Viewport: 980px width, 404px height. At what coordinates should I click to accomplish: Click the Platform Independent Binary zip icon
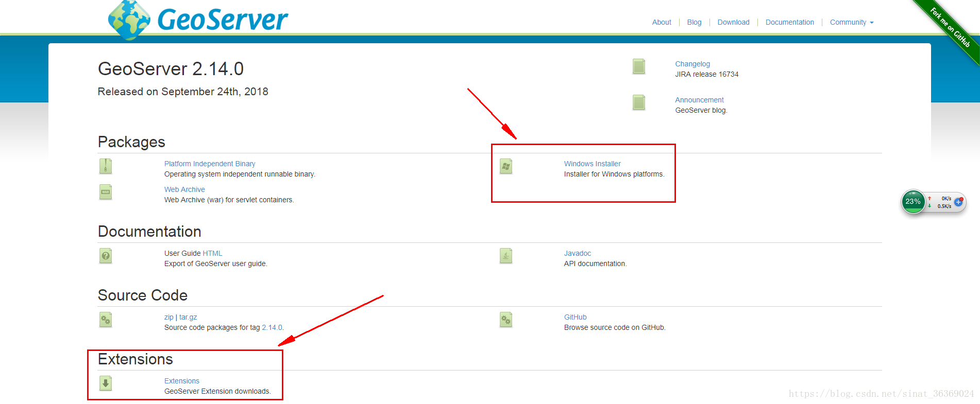coord(106,166)
